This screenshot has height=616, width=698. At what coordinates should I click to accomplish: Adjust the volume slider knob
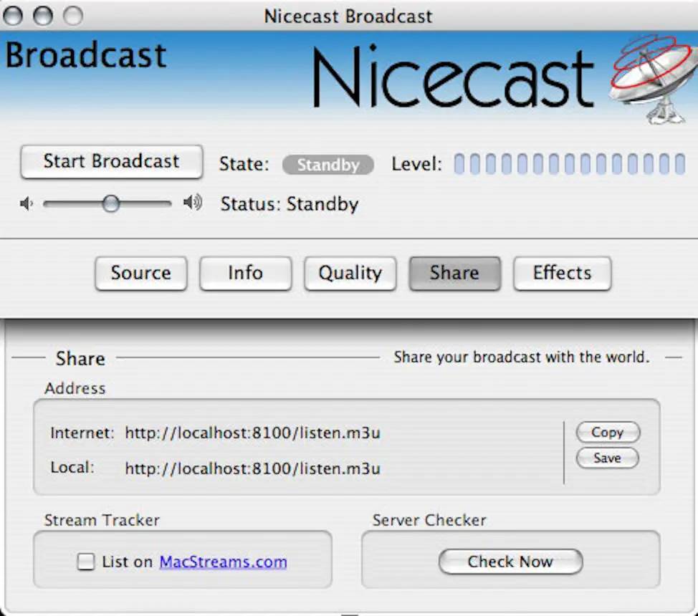[110, 203]
